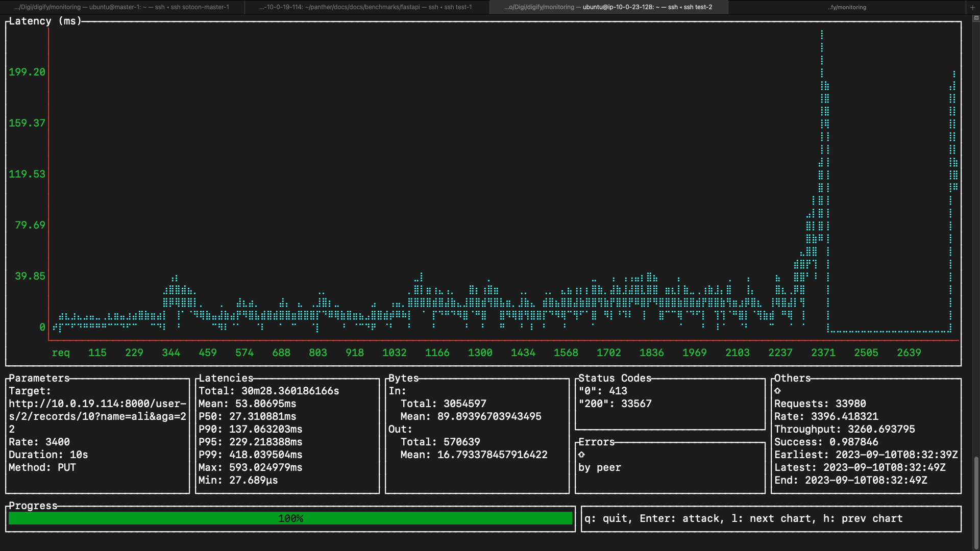Screen dimensions: 980x551
Task: Click the split pane icon below plus button
Action: [975, 18]
